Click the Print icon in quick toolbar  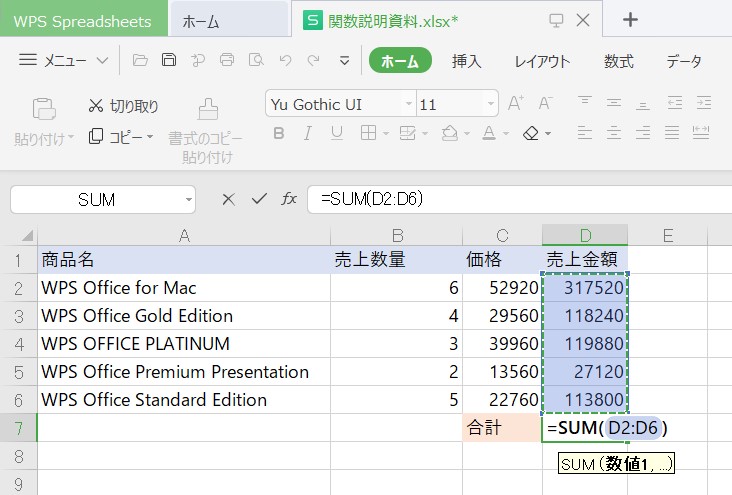(x=227, y=60)
